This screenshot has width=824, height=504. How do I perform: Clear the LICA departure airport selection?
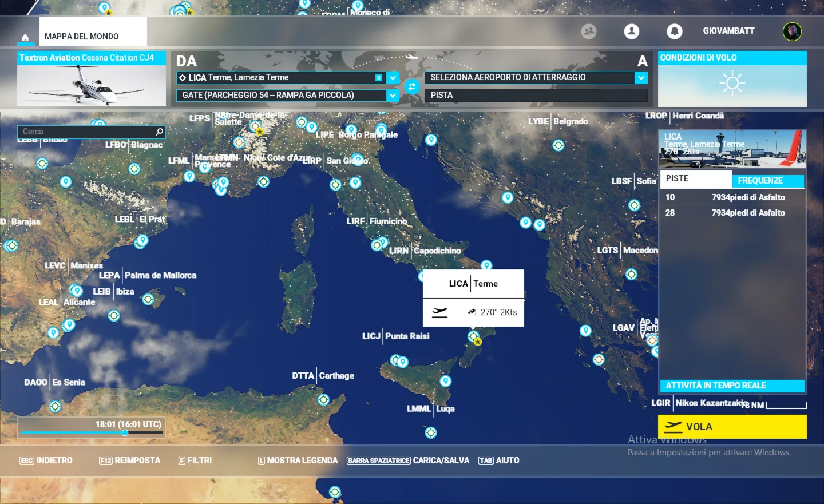tap(379, 78)
